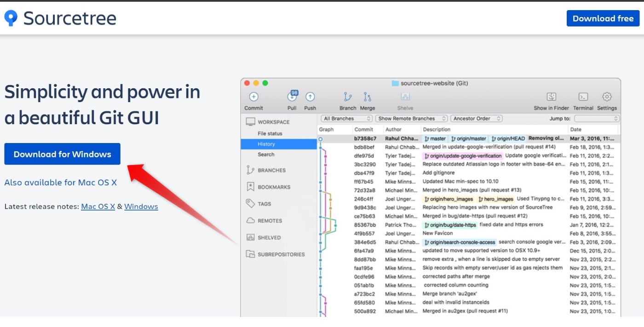Select File status in sidebar
Screen dimensions: 644x327
[x=270, y=133]
